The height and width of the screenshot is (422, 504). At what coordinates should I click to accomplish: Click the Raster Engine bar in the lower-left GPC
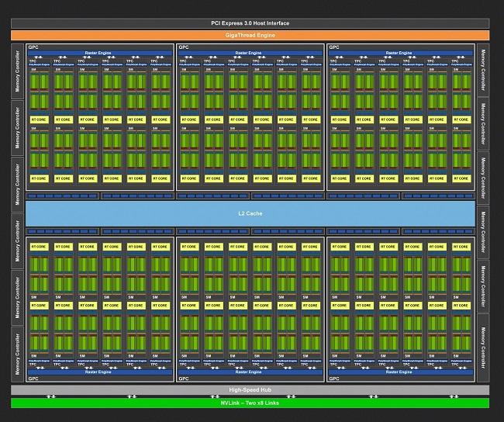tap(100, 372)
